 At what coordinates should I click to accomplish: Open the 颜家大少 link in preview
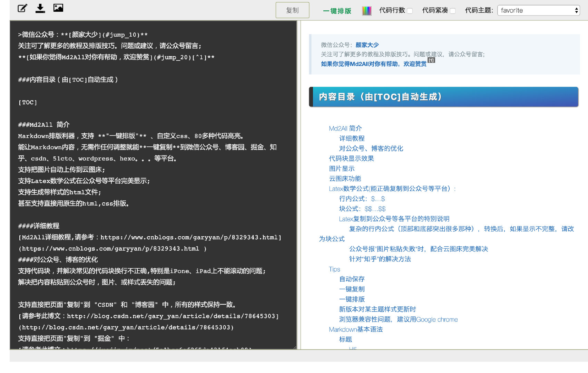tap(367, 45)
